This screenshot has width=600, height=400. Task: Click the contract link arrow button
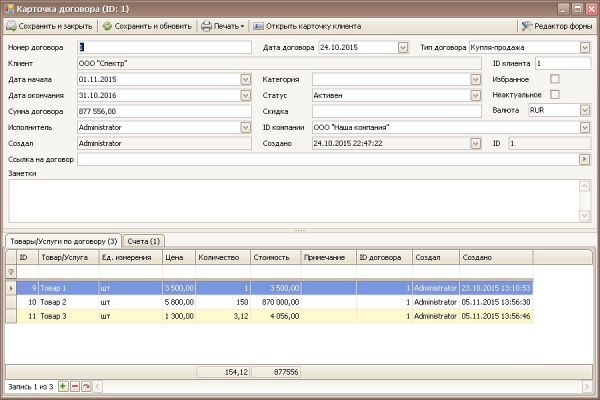(584, 159)
